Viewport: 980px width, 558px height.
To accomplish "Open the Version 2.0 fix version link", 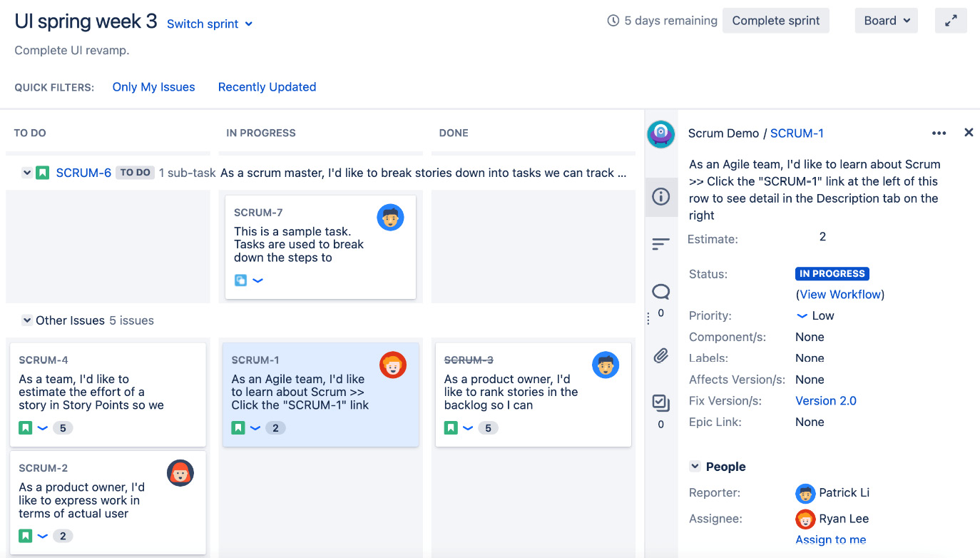I will coord(825,401).
